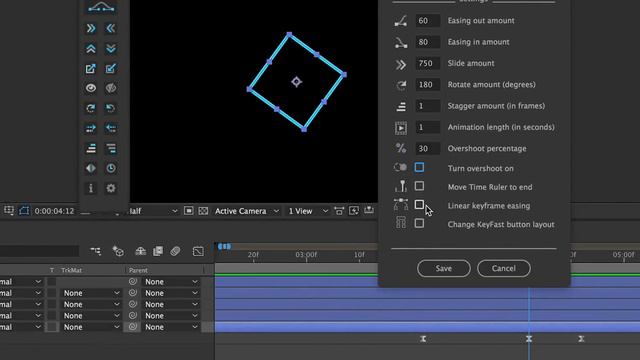Save KeyFast settings

pos(444,268)
